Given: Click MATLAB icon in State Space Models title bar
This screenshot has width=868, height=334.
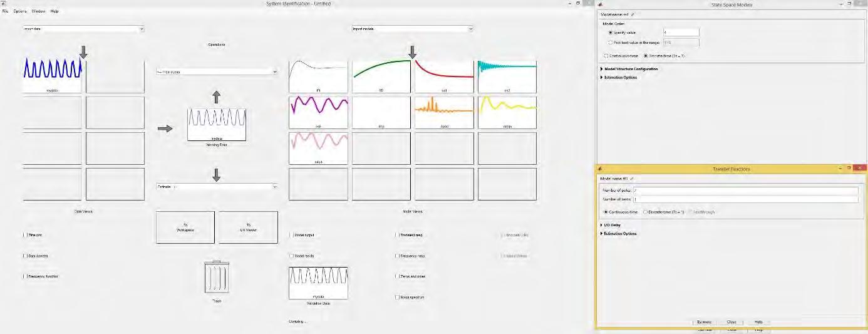Looking at the screenshot, I should click(x=600, y=4).
